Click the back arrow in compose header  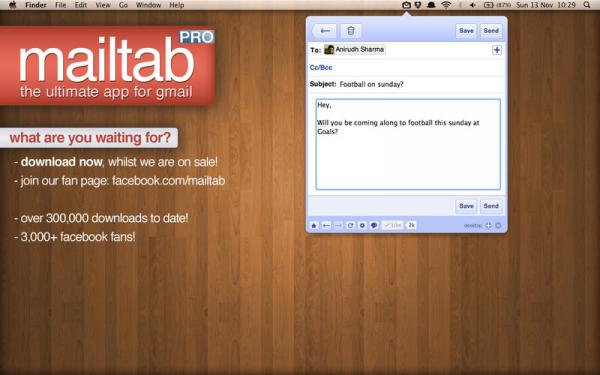click(324, 31)
